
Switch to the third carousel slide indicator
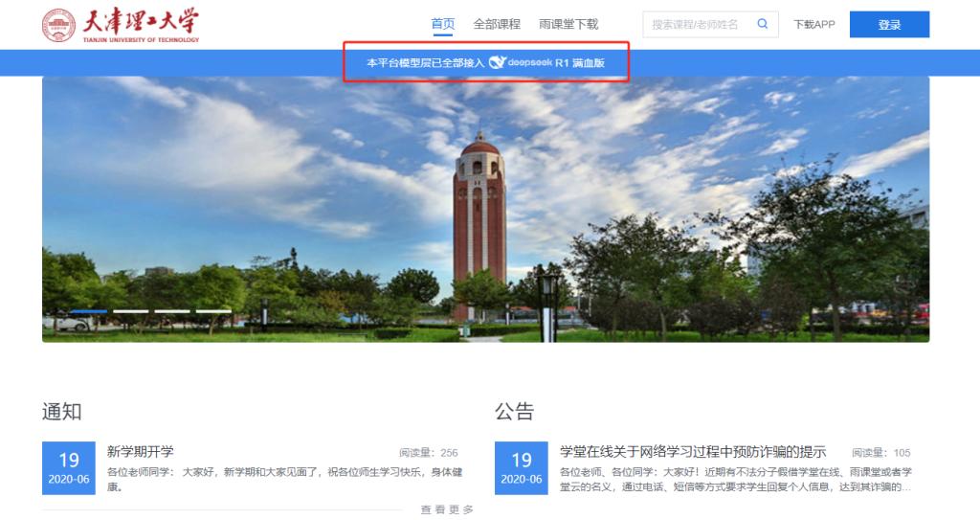point(172,311)
